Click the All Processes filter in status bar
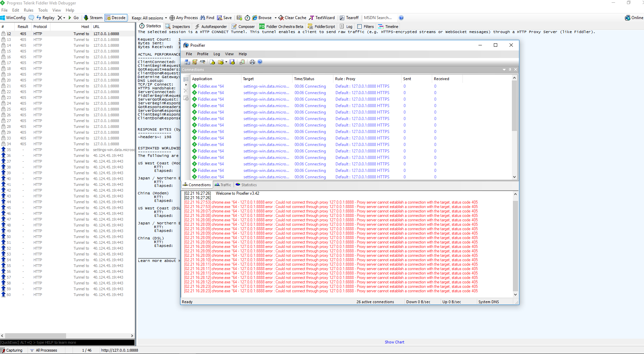The image size is (644, 354). coord(44,350)
